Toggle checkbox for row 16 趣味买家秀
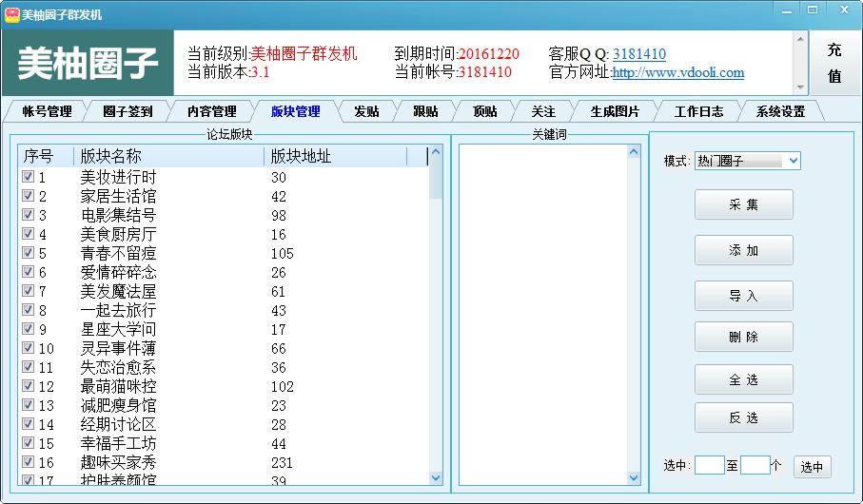 pyautogui.click(x=29, y=461)
